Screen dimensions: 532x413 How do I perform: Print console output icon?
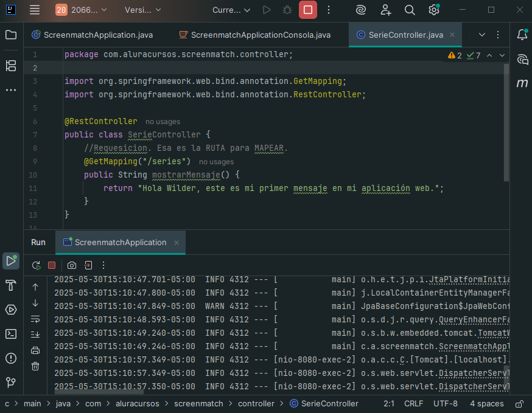35,350
